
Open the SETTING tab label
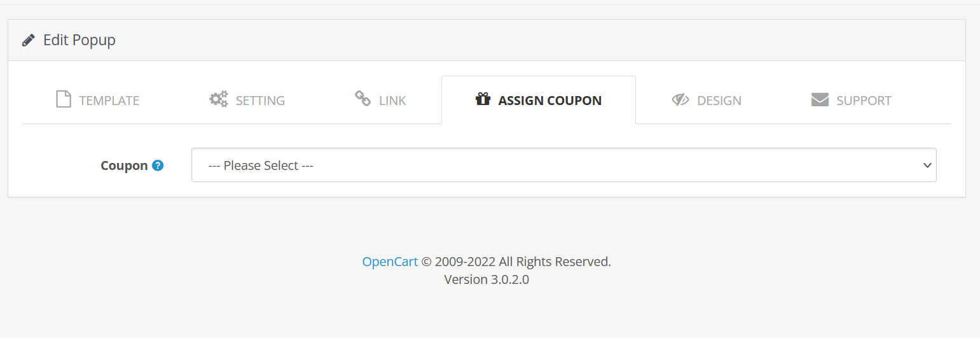(260, 101)
